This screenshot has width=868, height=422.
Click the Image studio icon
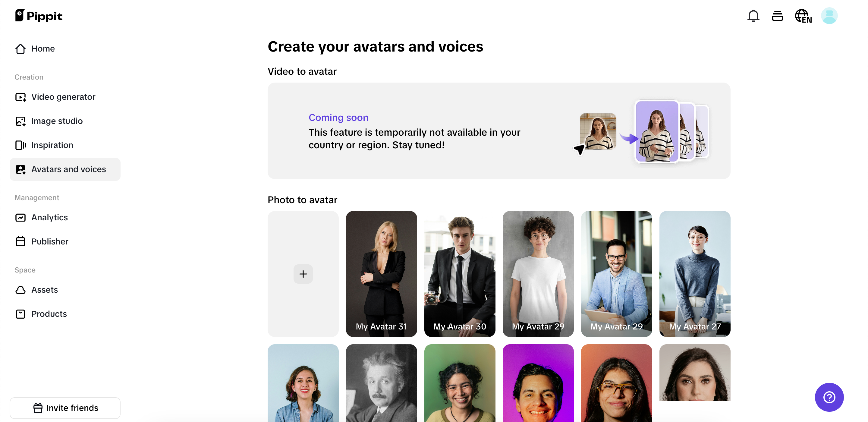(20, 121)
